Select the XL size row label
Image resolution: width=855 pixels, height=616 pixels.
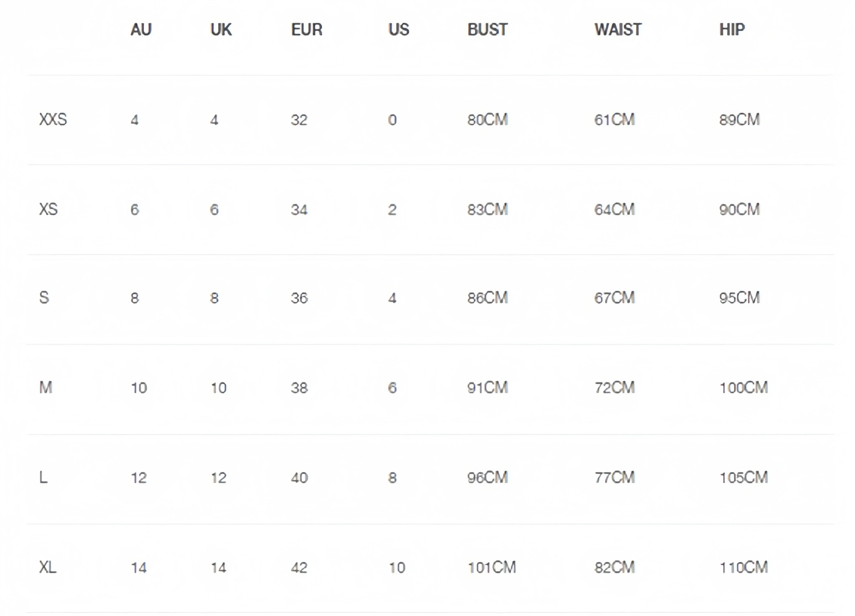coord(48,567)
